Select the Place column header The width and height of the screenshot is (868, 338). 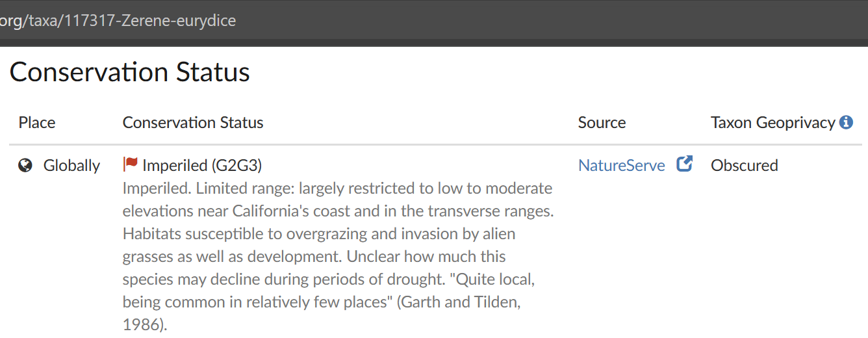tap(37, 123)
